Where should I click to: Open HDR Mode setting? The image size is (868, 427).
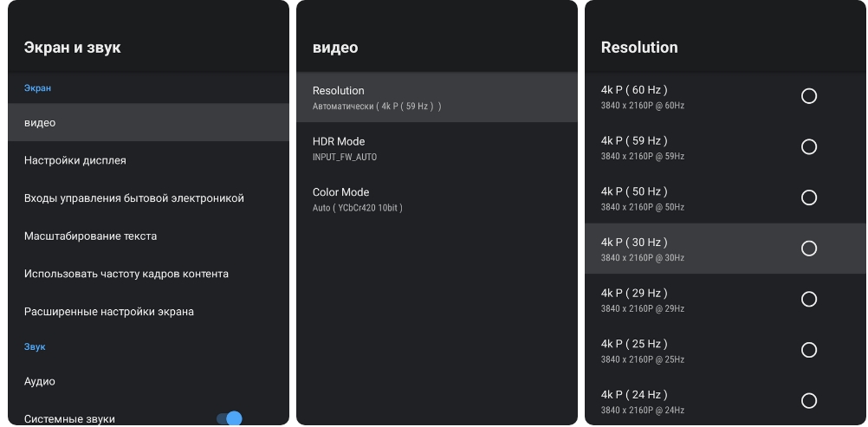[x=437, y=148]
